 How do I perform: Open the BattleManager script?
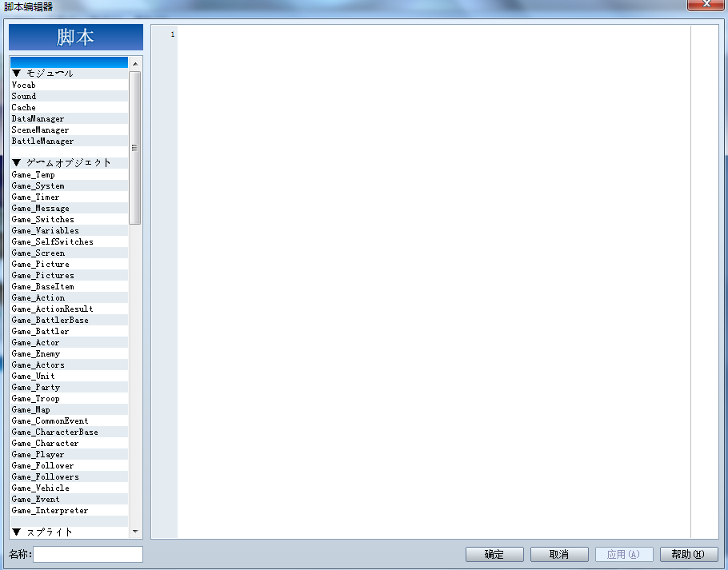tap(42, 141)
